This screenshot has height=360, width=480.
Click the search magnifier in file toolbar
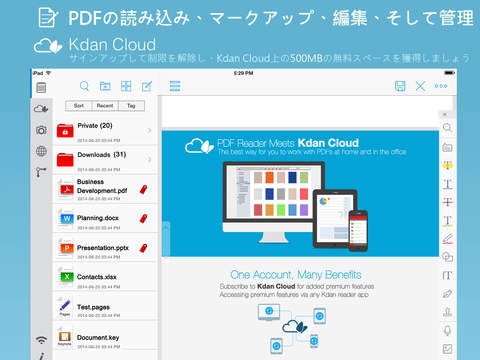[84, 86]
